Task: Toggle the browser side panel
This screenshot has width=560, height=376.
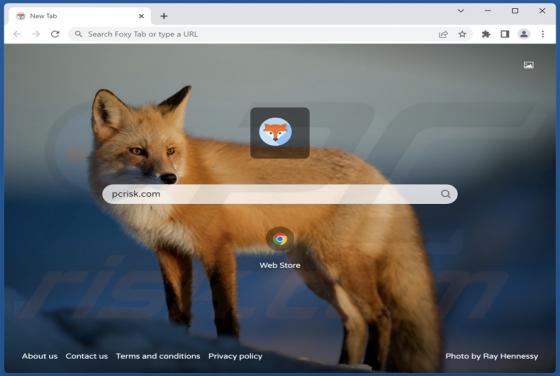Action: [x=505, y=34]
